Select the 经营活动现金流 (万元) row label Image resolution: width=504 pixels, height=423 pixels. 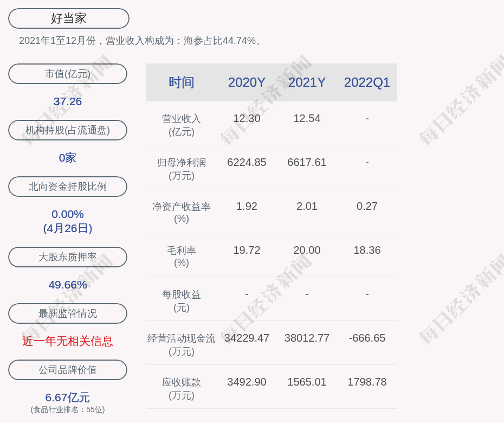tap(182, 345)
